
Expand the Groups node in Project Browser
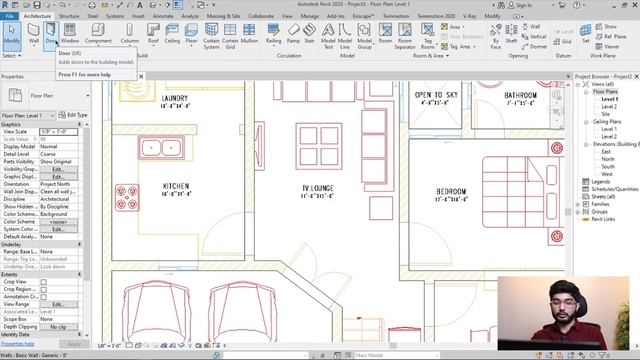[x=578, y=212]
